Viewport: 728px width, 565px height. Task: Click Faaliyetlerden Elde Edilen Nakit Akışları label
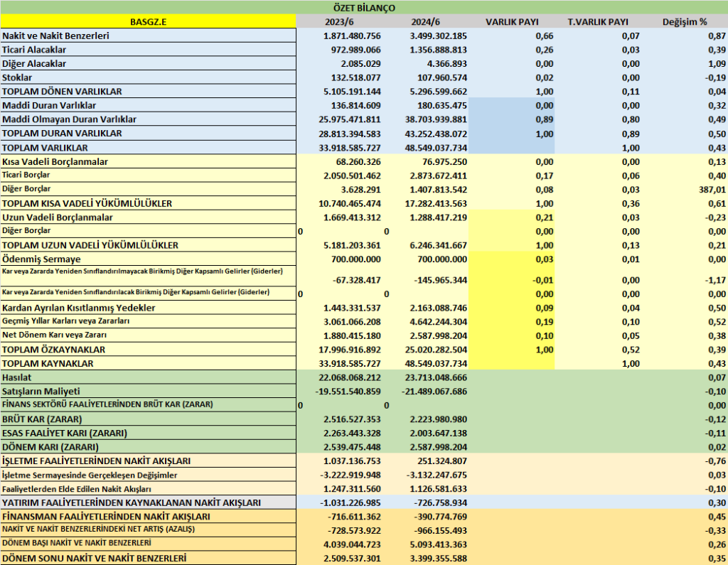[77, 489]
